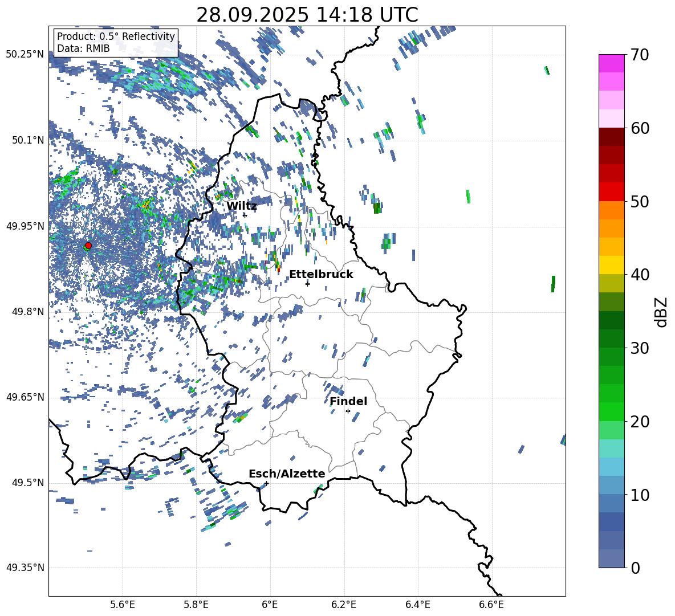Image resolution: width=675 pixels, height=616 pixels.
Task: Click the 70 value on the colorbar scale
Action: 640,55
